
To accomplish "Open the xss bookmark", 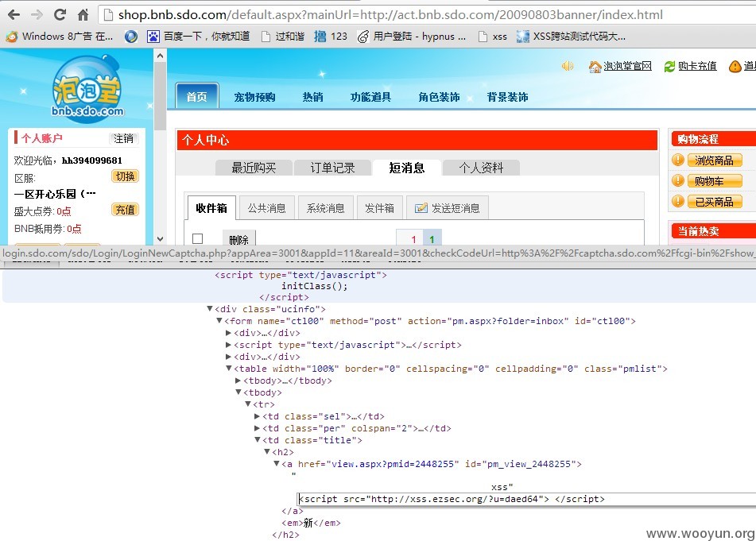I will click(x=492, y=36).
